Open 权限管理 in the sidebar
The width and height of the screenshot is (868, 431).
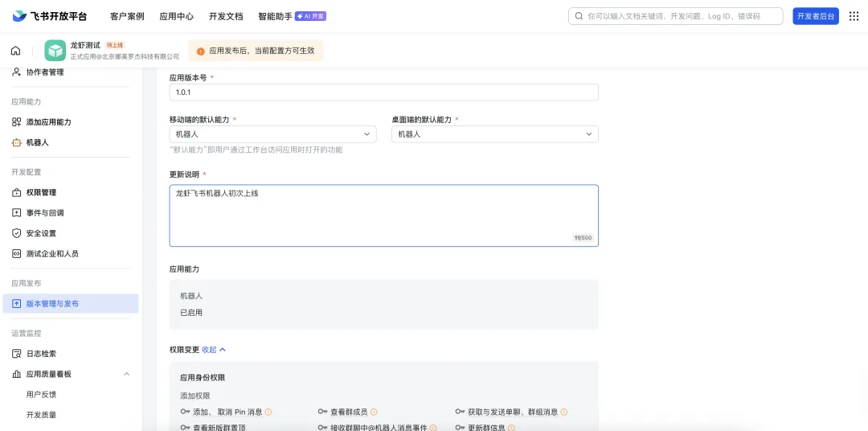(x=41, y=192)
